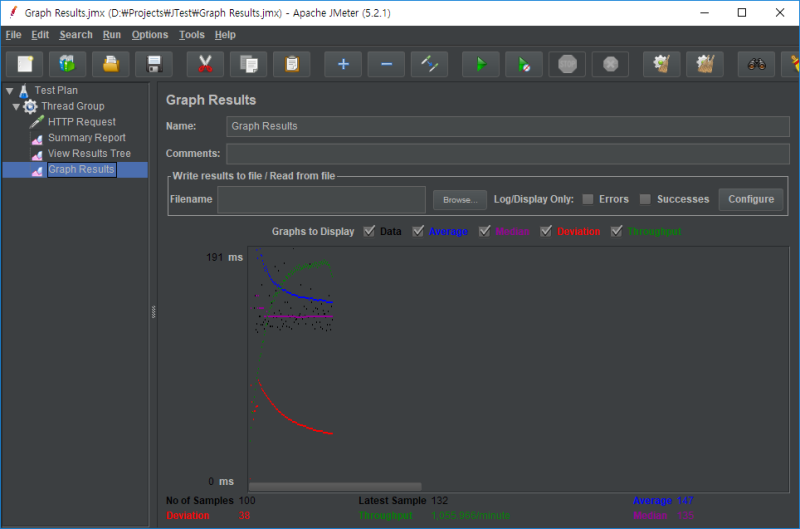Screen dimensions: 800x529
Task: Collapse the Thread Group tree node arrow
Action: click(x=16, y=107)
